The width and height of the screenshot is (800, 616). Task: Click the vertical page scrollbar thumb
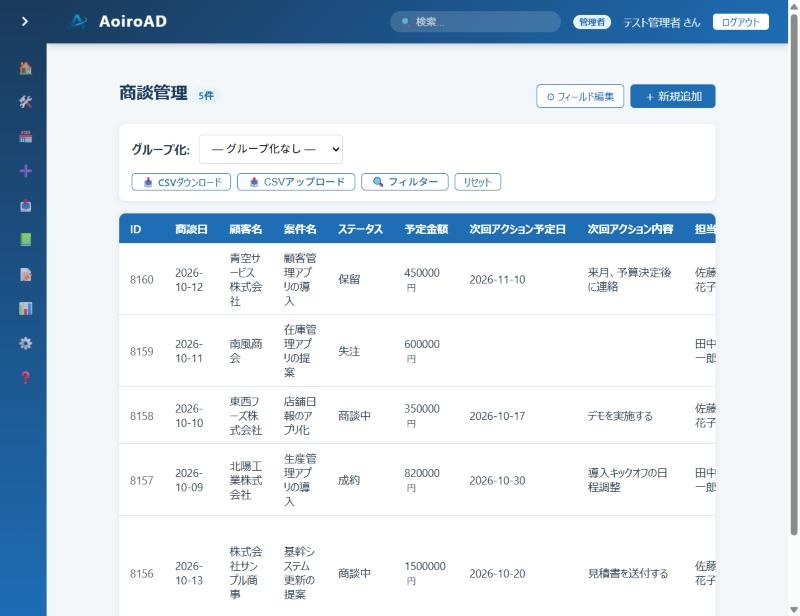pyautogui.click(x=794, y=275)
